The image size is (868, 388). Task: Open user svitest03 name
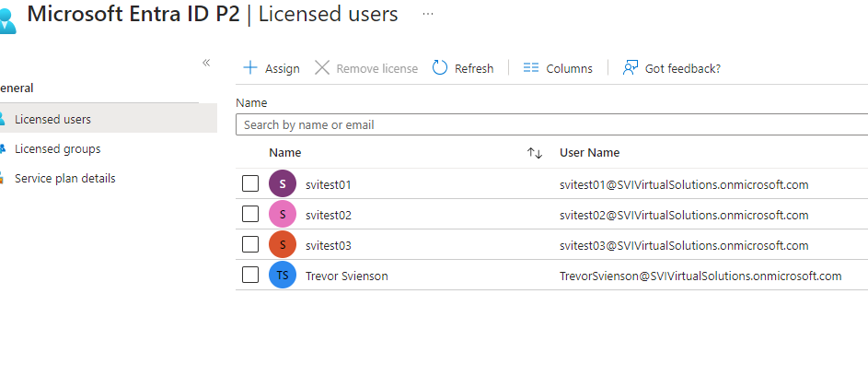point(329,245)
